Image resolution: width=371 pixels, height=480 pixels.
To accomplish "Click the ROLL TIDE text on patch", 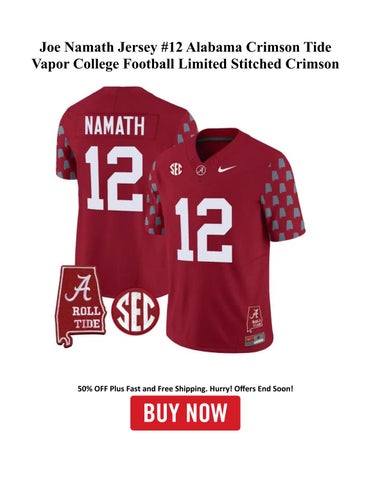I will [x=86, y=318].
